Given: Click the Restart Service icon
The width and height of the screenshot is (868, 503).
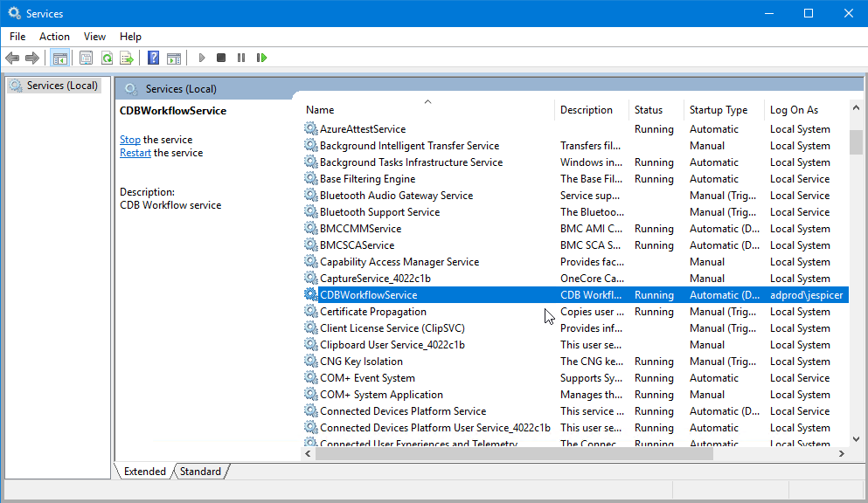Looking at the screenshot, I should 261,58.
